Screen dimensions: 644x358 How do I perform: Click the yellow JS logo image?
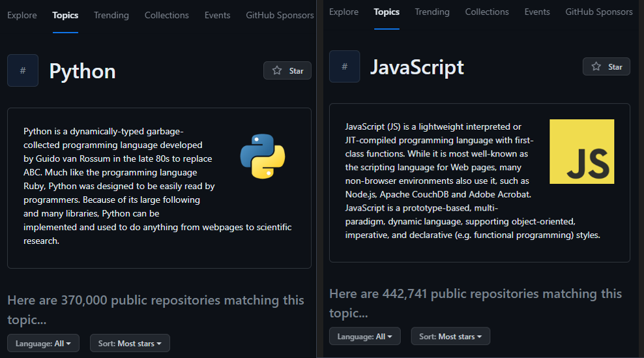click(581, 152)
